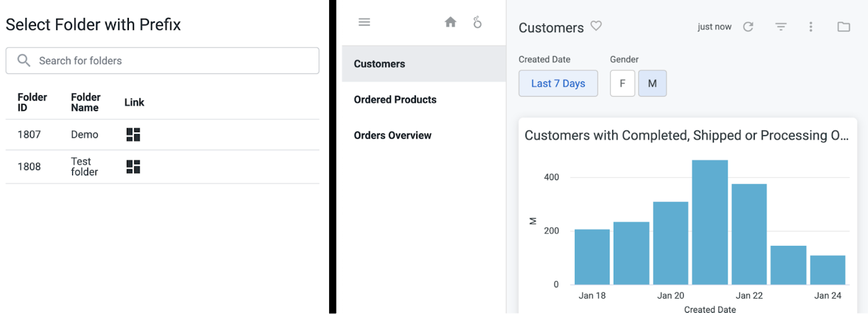The image size is (868, 314).
Task: Select Customers in the sidebar
Action: [x=424, y=64]
